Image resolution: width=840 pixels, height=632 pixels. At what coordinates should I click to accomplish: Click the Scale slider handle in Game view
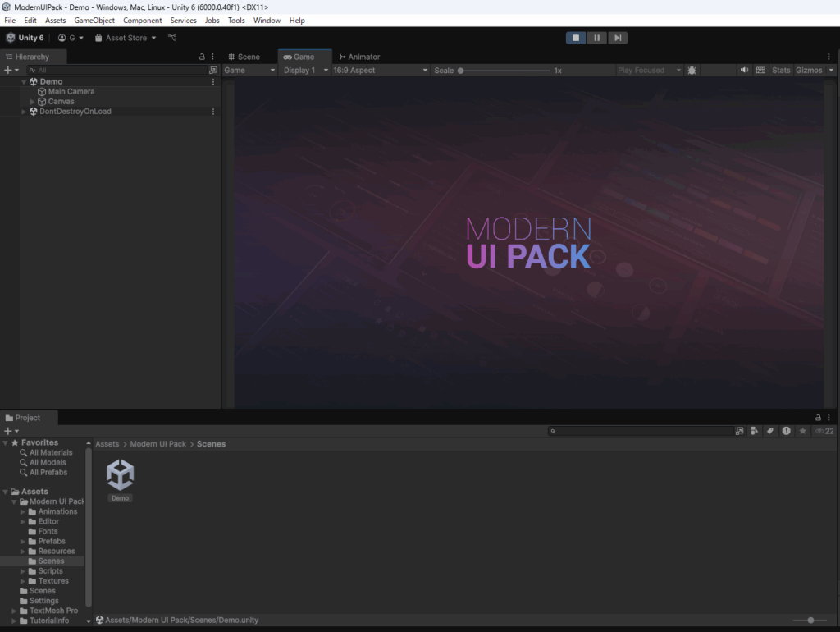pyautogui.click(x=461, y=71)
